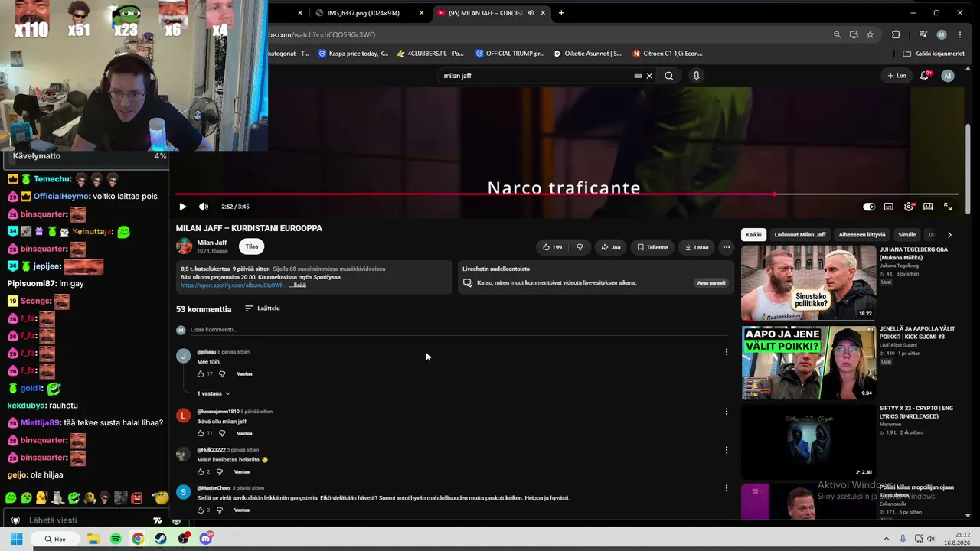Image resolution: width=980 pixels, height=551 pixels.
Task: Open the Spotify album link in description
Action: click(232, 285)
